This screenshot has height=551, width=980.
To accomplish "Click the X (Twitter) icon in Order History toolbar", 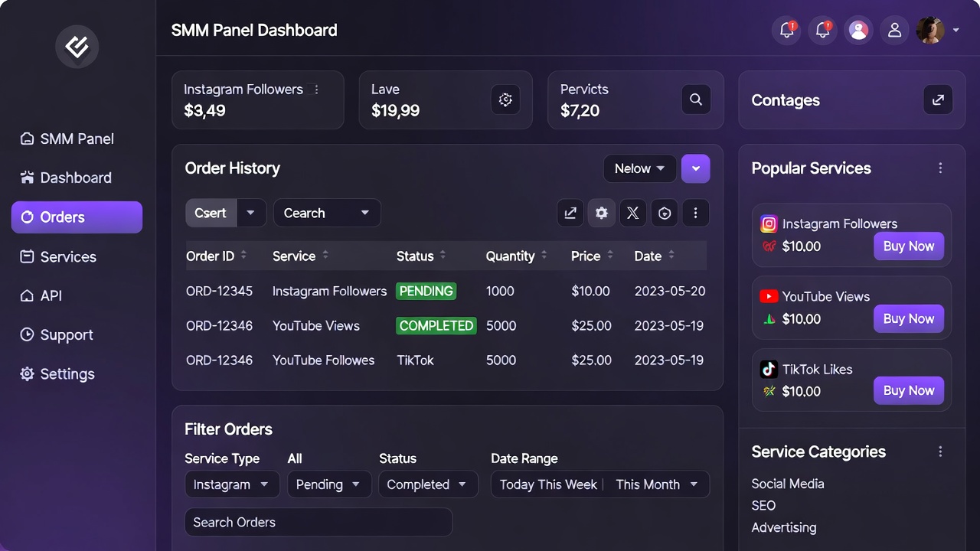I will (632, 213).
